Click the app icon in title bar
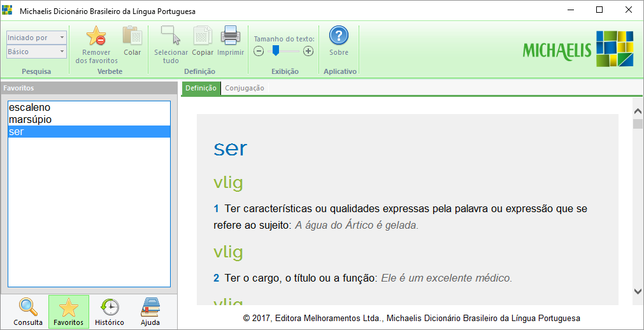644x330 pixels. tap(7, 10)
